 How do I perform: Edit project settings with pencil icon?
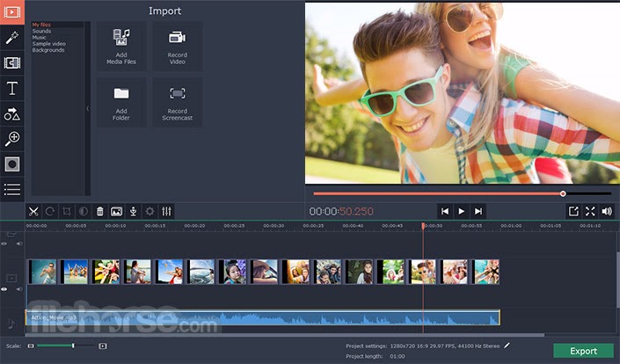coord(507,346)
